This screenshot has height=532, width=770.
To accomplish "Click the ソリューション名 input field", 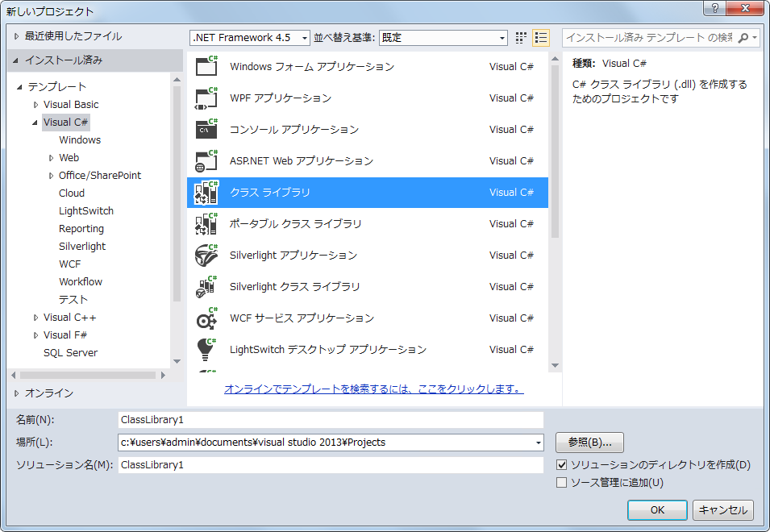I will click(331, 465).
